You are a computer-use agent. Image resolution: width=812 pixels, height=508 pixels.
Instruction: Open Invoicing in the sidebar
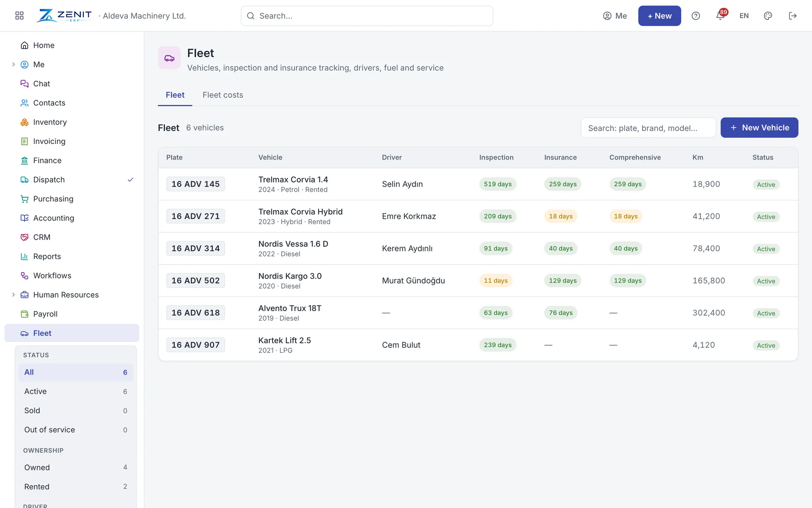coord(72,141)
